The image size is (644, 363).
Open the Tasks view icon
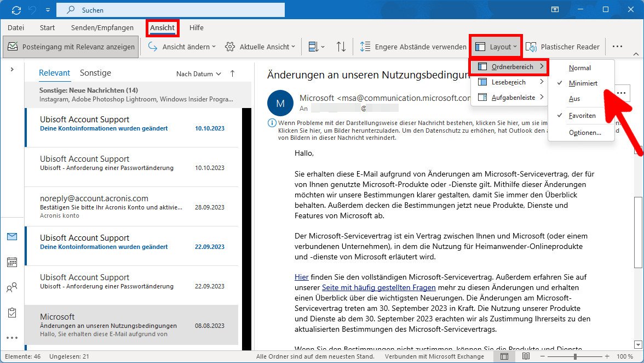(x=11, y=313)
